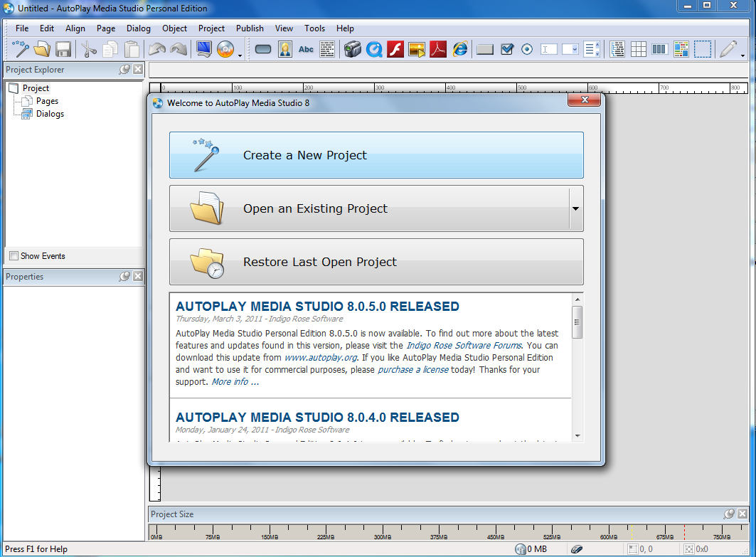
Task: Open the Help menu
Action: [345, 28]
